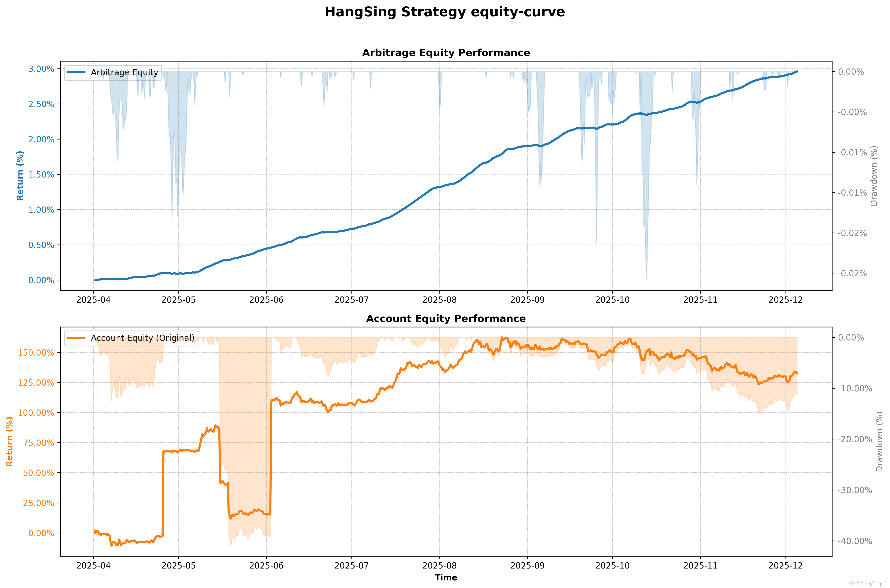
Task: Click the 150.00% tick on the bottom chart
Action: (x=36, y=352)
